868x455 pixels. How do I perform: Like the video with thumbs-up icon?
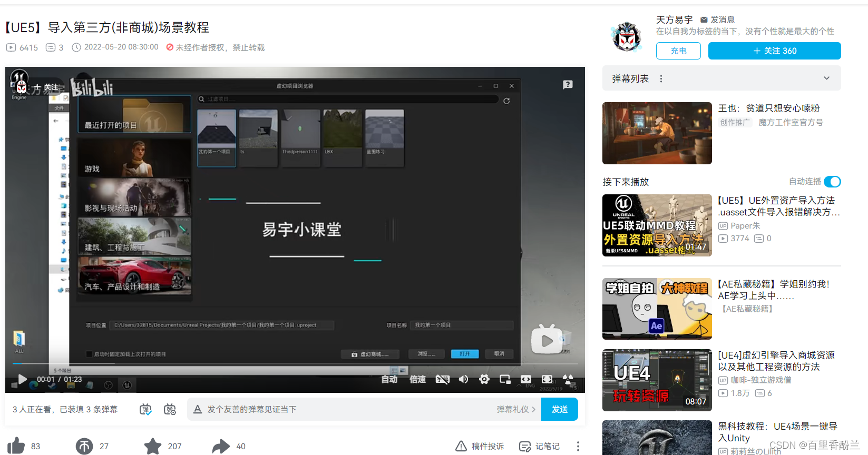tap(16, 446)
